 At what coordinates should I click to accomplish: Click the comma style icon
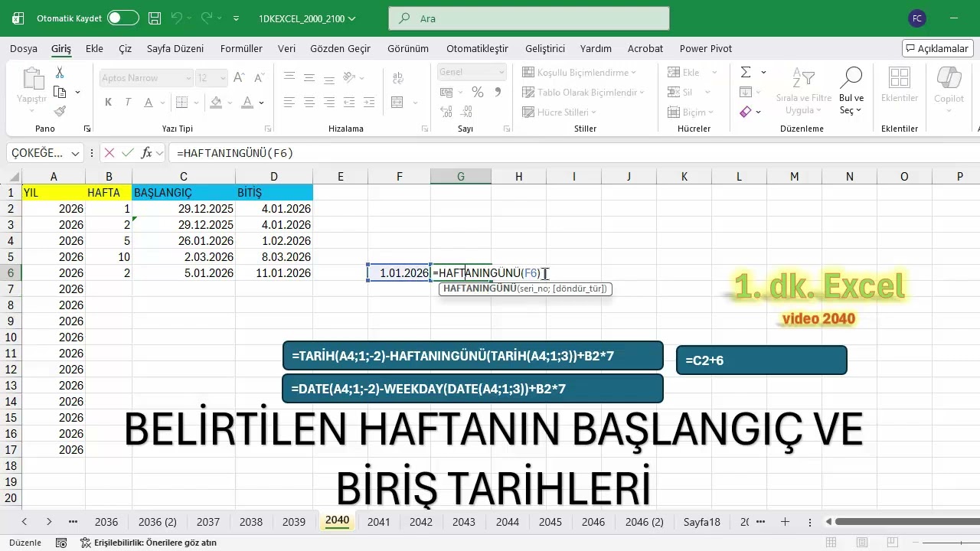click(x=498, y=92)
